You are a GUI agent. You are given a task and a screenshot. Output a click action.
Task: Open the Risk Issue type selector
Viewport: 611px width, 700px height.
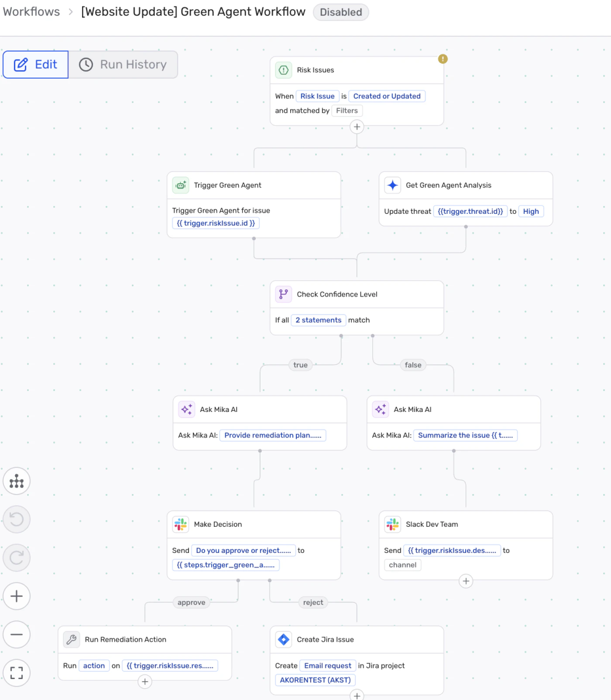click(x=317, y=96)
